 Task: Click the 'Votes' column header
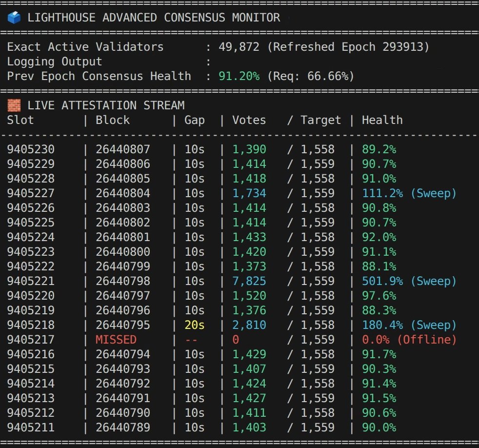249,120
